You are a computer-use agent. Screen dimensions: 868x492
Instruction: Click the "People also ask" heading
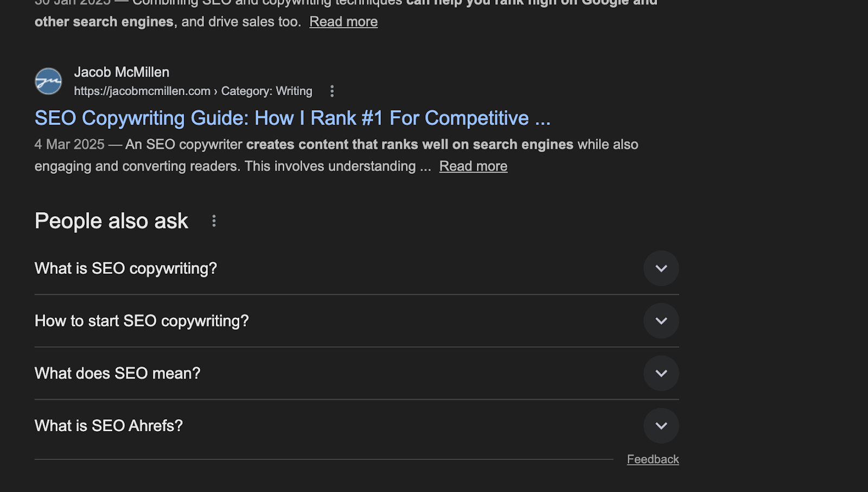coord(111,220)
